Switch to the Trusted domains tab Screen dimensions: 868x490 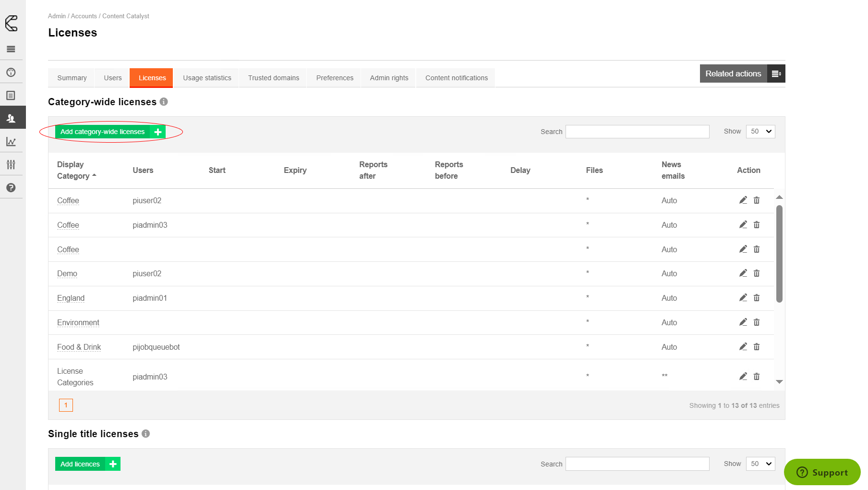[x=273, y=78]
